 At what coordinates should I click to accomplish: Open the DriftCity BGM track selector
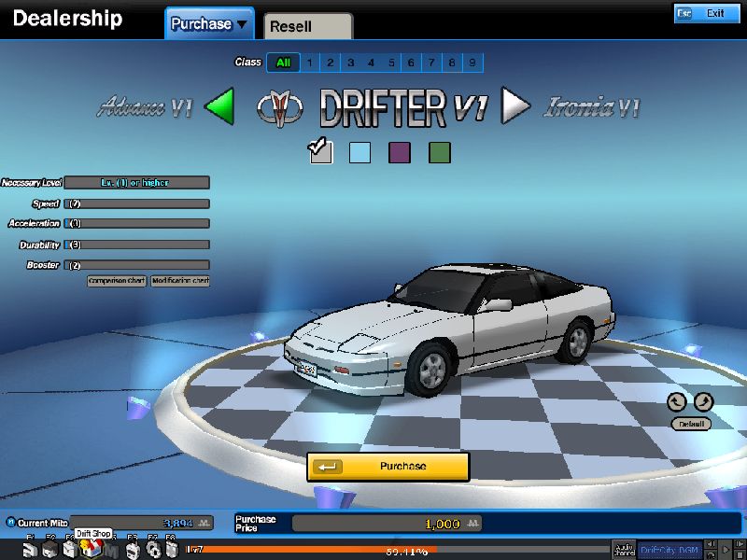668,550
